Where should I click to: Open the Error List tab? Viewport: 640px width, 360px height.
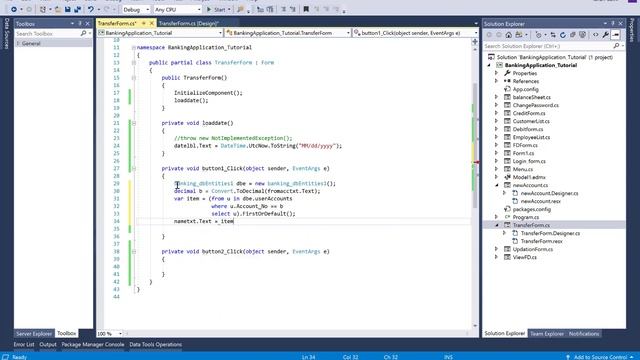coord(24,344)
